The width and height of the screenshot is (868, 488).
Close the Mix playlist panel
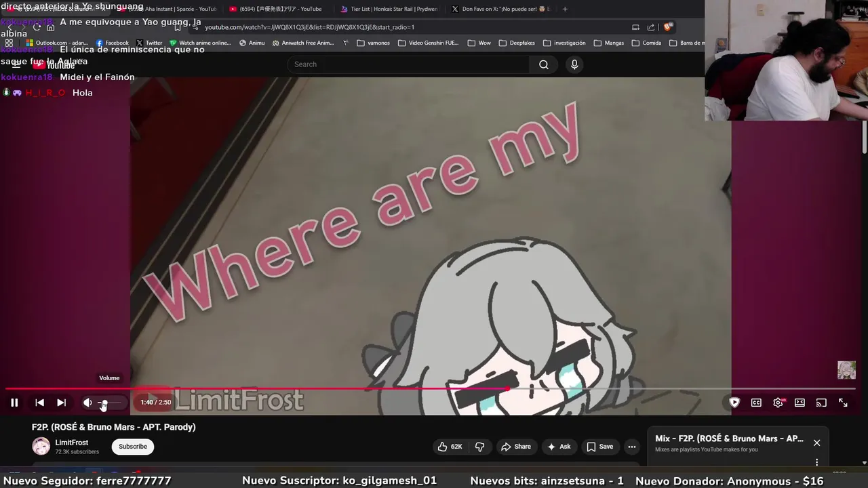click(x=816, y=443)
